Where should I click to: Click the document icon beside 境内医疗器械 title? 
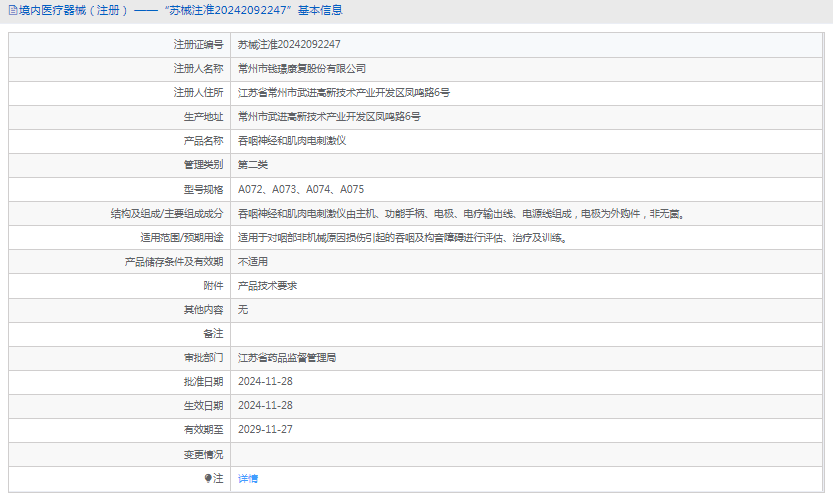point(13,11)
